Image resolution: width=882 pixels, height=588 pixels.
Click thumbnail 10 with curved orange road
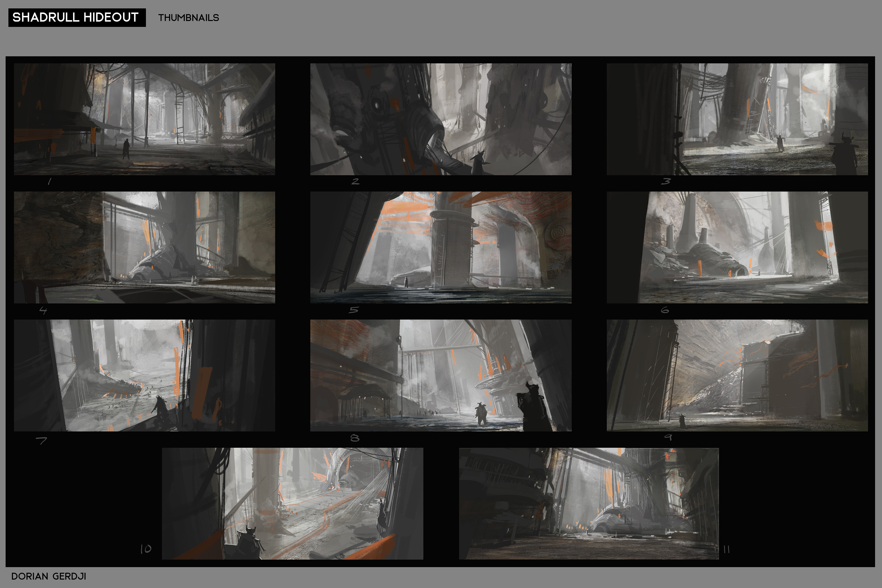pyautogui.click(x=292, y=504)
